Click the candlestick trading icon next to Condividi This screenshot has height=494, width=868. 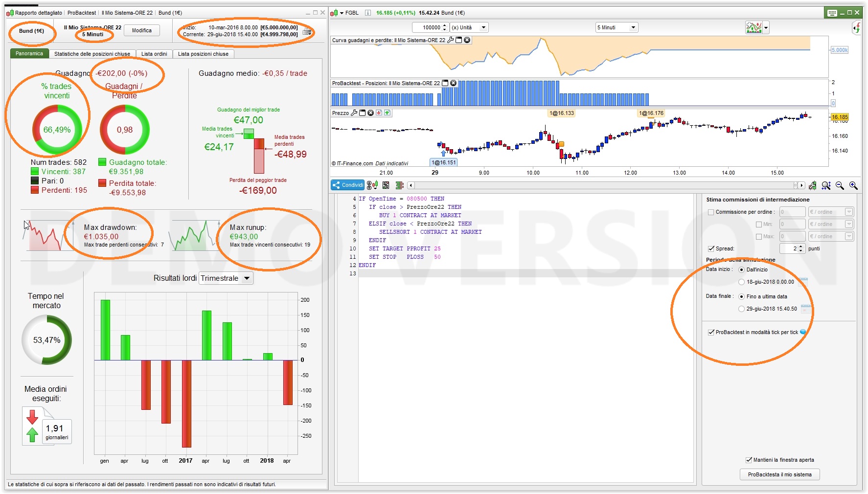point(372,185)
